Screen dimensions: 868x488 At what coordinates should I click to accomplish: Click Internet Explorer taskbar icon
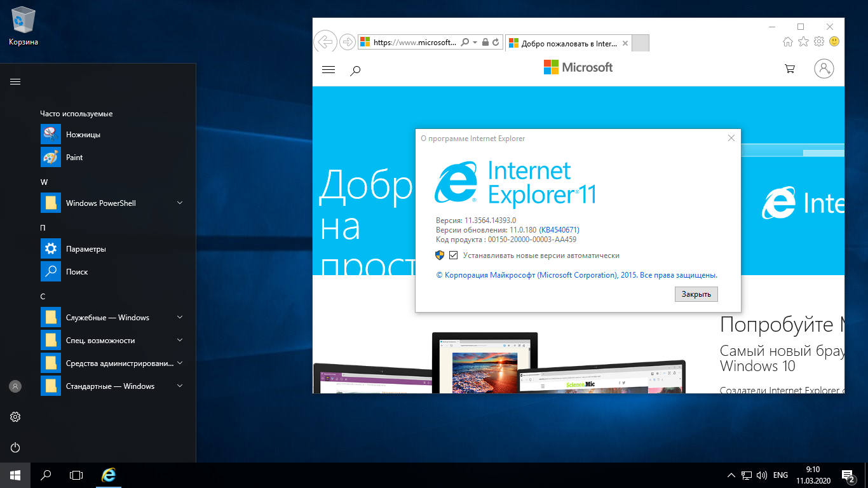(x=109, y=475)
